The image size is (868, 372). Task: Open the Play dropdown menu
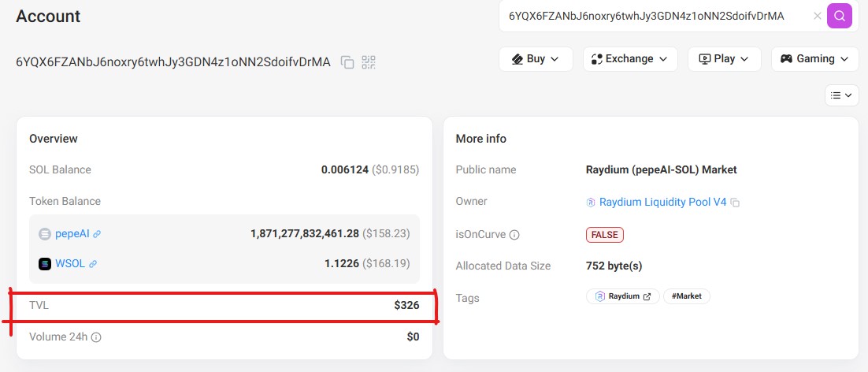click(725, 58)
